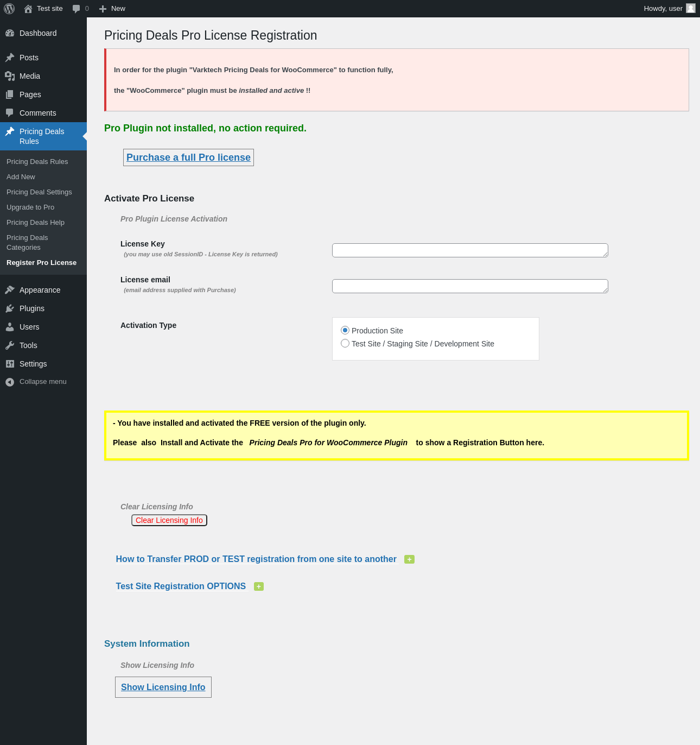
Task: Click the home icon beside Test site
Action: coord(28,9)
